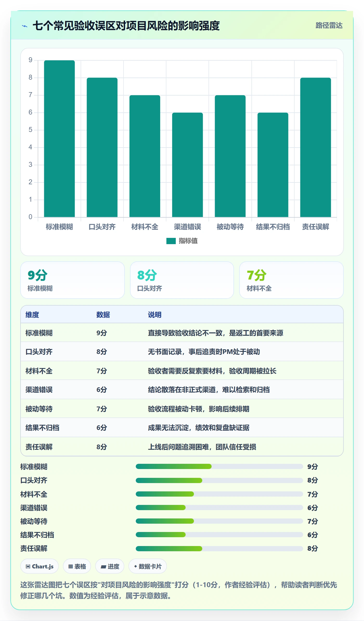Select the 表格 tag chip

click(x=77, y=566)
